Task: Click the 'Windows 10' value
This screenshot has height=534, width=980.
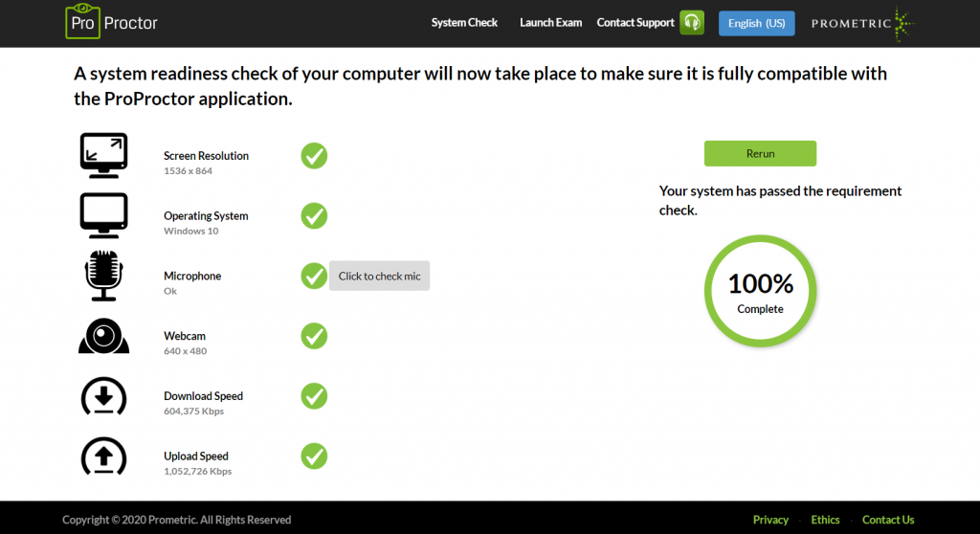Action: click(x=191, y=231)
